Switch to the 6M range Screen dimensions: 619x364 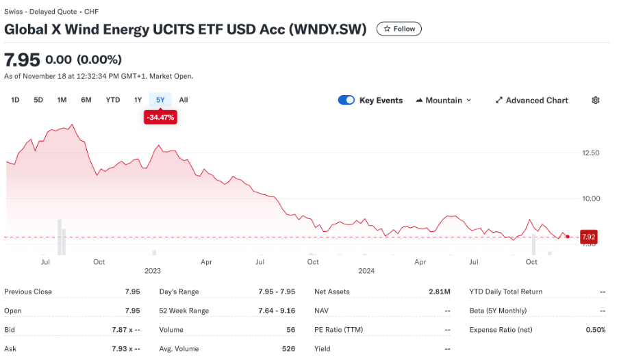86,100
